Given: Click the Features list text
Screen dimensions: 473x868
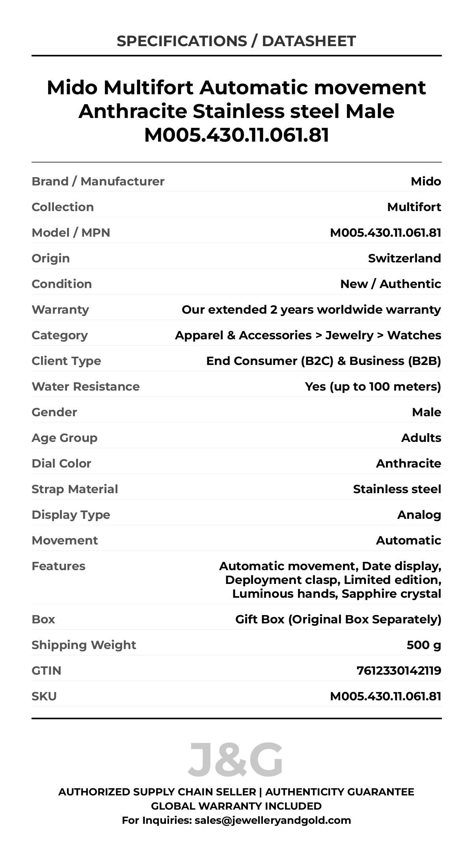Looking at the screenshot, I should (x=330, y=580).
